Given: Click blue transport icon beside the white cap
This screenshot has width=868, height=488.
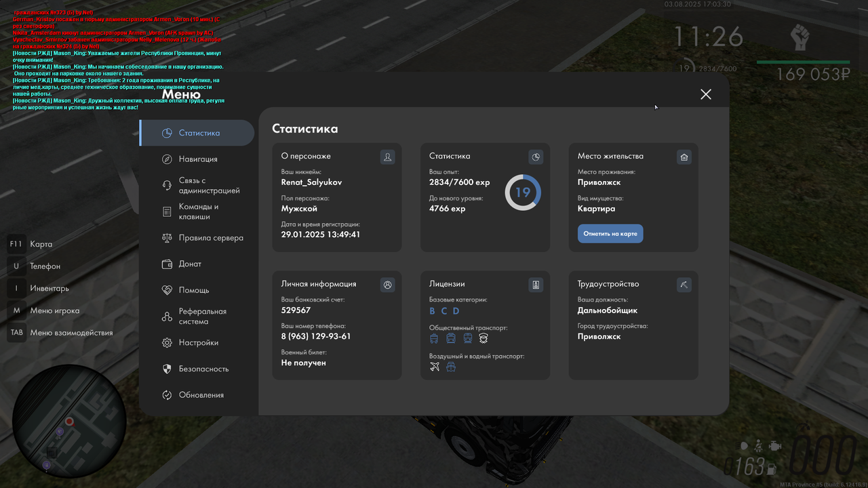Looking at the screenshot, I should pyautogui.click(x=467, y=338).
